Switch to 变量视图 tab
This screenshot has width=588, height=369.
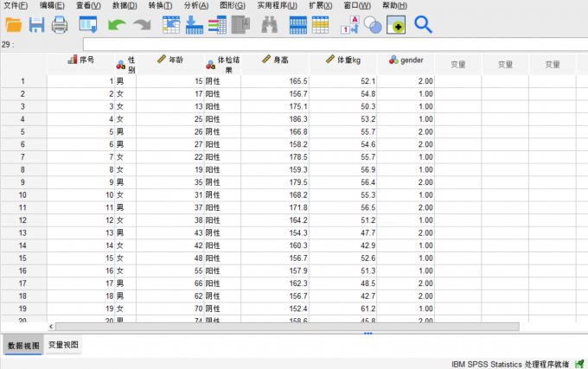coord(63,345)
